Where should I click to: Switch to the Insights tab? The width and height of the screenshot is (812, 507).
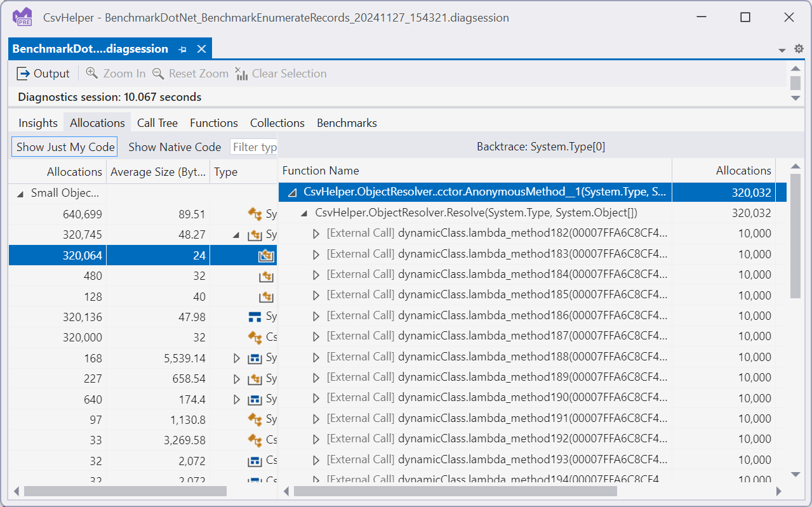pyautogui.click(x=38, y=123)
